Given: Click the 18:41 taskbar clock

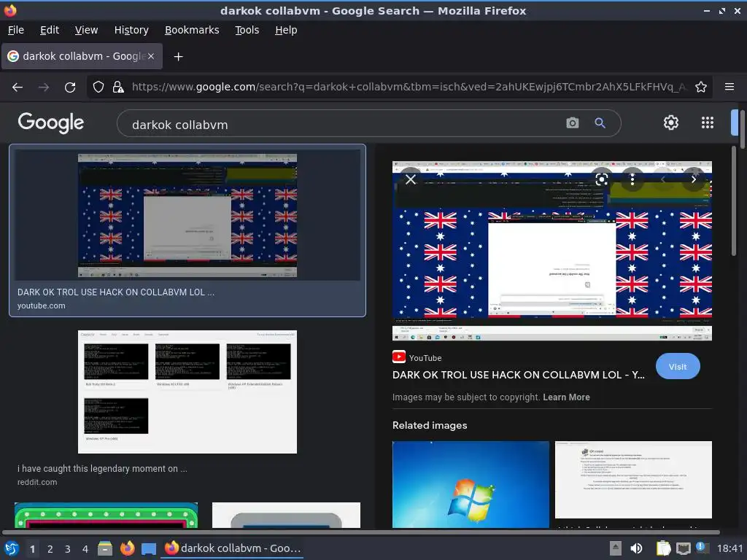Looking at the screenshot, I should point(729,548).
